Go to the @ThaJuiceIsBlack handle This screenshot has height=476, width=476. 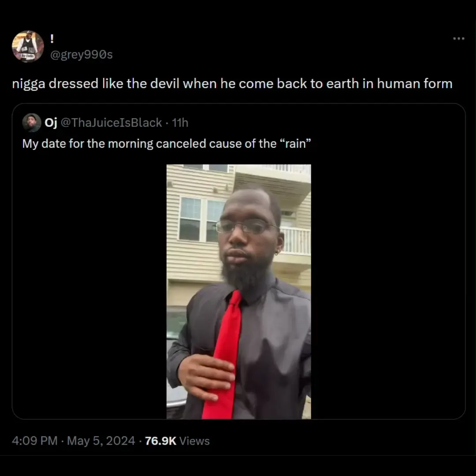[111, 123]
